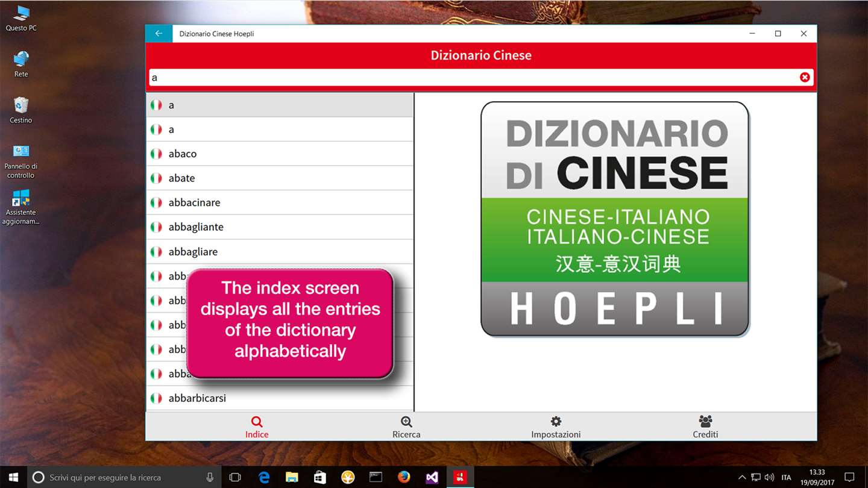Maximize the Dizionario Cinese Hoepli window
868x488 pixels.
click(x=778, y=34)
